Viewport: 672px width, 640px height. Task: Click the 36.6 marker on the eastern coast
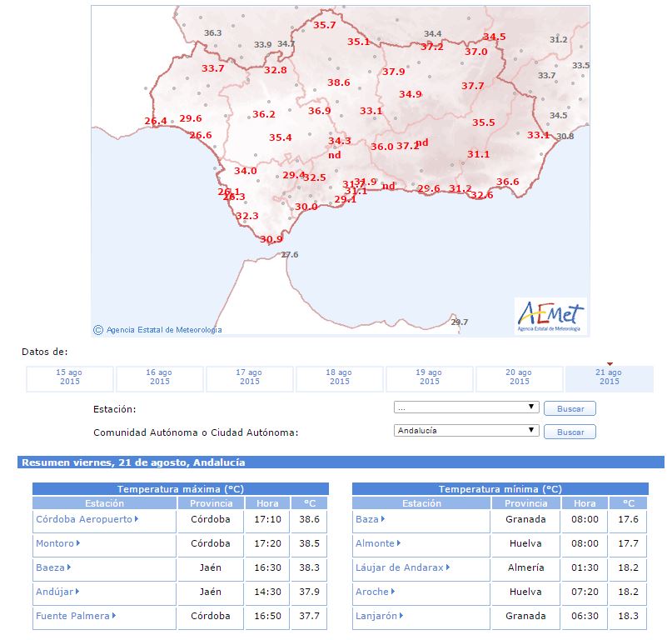(507, 182)
